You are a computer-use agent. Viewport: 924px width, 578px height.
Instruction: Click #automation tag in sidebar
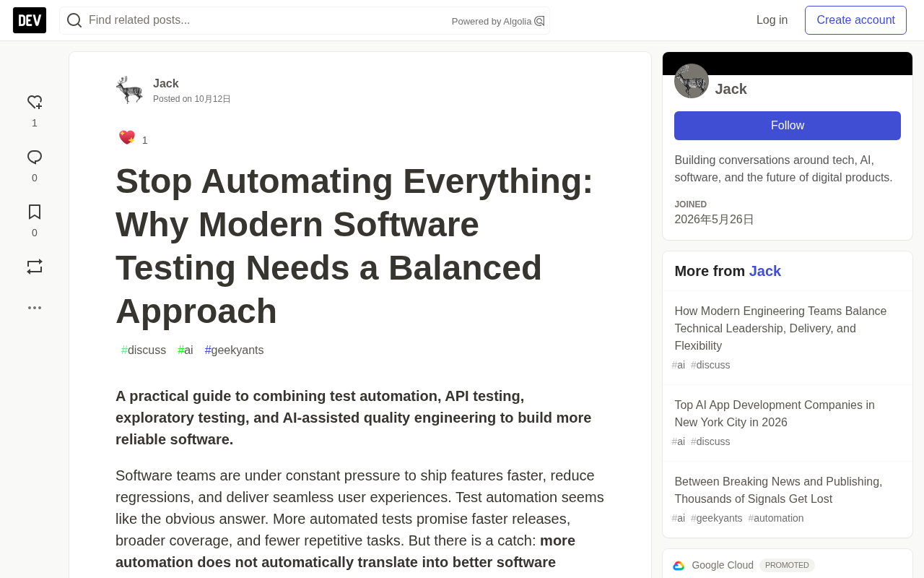(x=776, y=518)
